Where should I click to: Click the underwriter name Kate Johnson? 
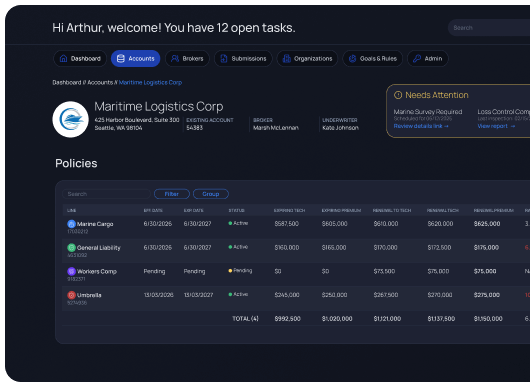tap(340, 128)
